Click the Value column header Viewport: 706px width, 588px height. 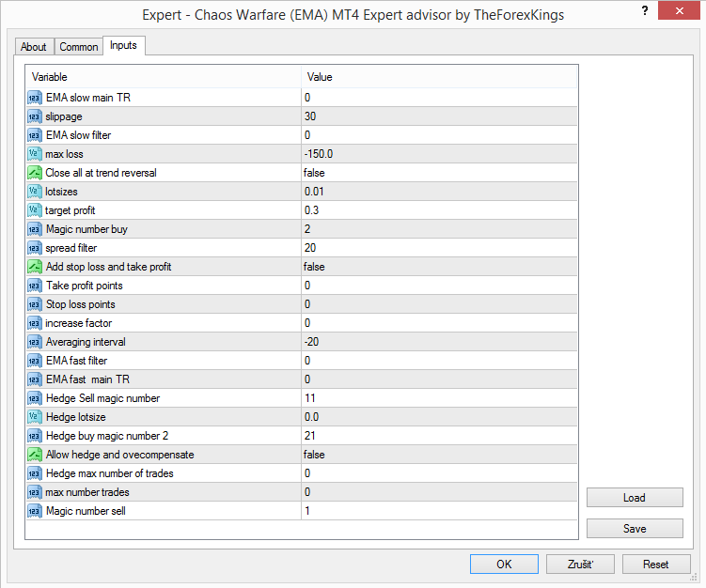tap(439, 77)
